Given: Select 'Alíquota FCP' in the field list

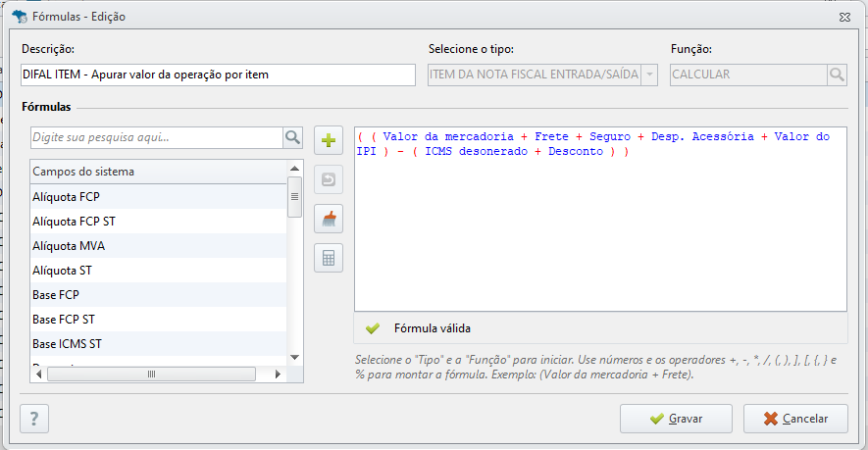Looking at the screenshot, I should coord(159,196).
